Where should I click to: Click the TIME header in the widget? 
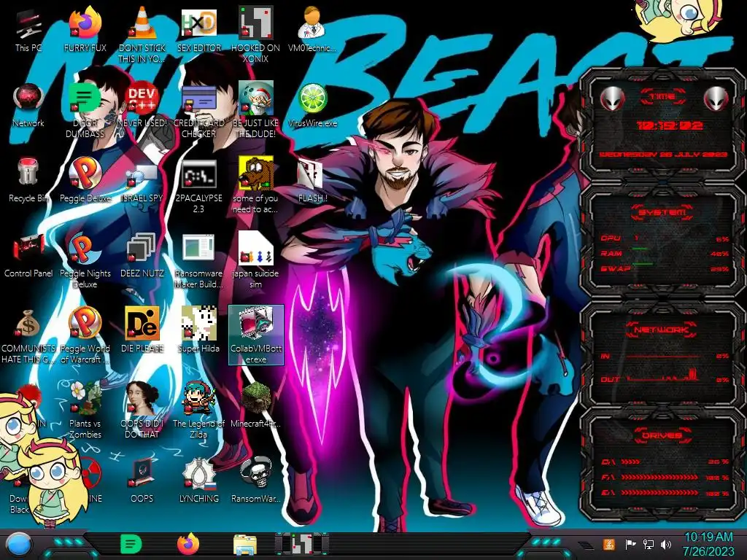point(662,97)
